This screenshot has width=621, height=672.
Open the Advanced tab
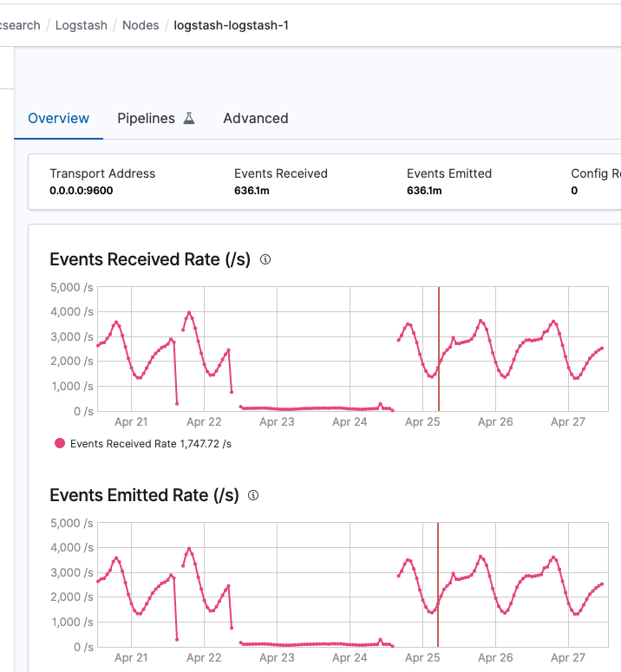click(x=256, y=118)
